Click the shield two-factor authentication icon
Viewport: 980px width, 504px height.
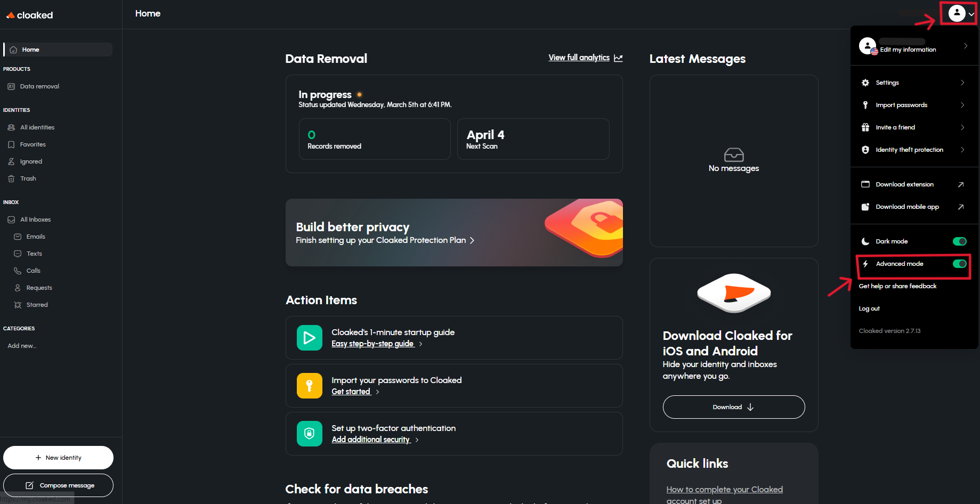[309, 434]
